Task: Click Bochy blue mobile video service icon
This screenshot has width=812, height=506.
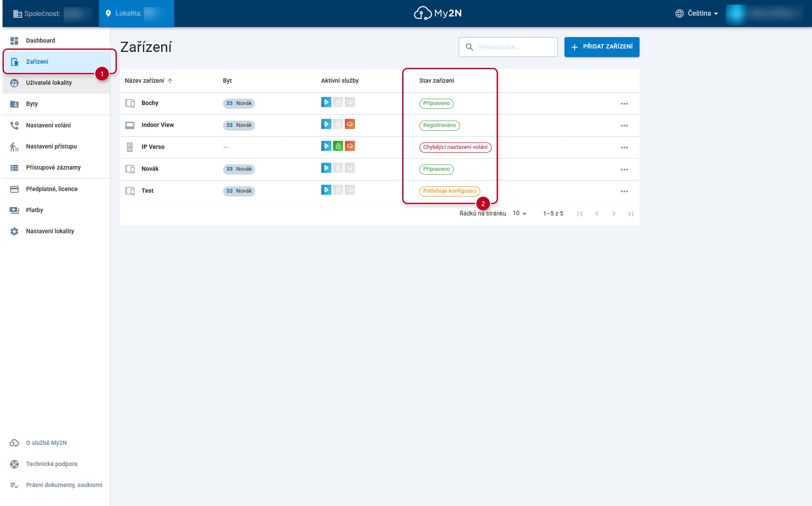Action: coord(326,102)
